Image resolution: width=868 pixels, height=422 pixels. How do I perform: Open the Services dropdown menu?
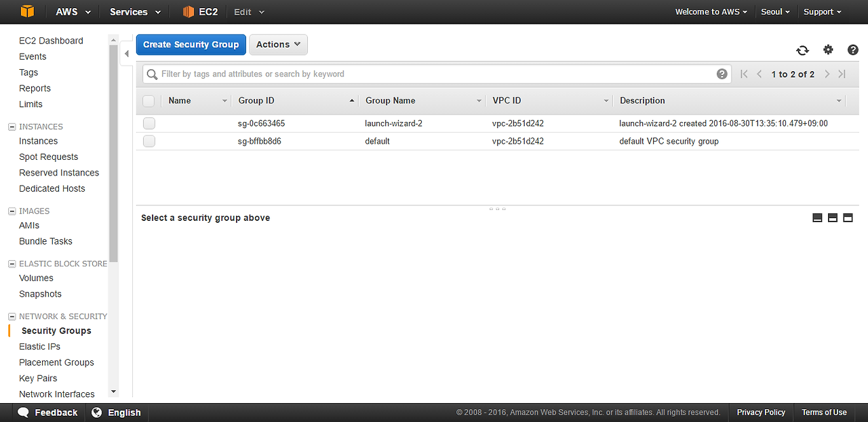click(136, 12)
